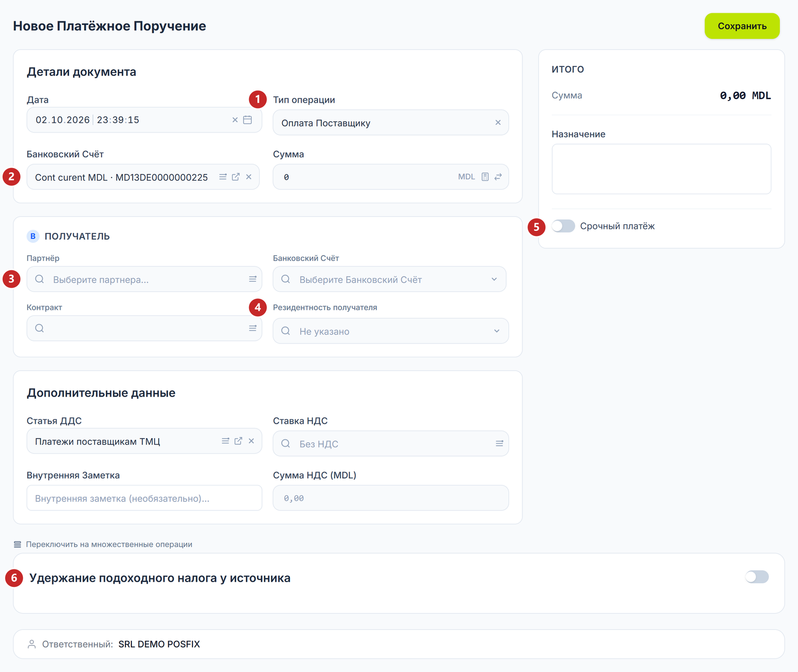Open the partner list icon in the Партнёр field
This screenshot has height=672, width=798.
point(253,279)
